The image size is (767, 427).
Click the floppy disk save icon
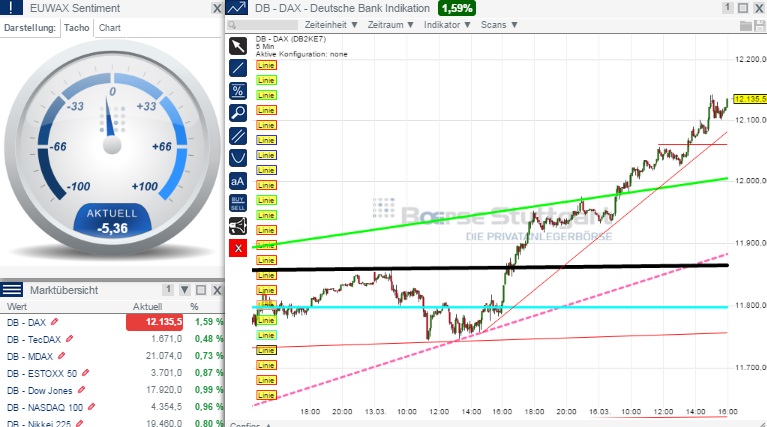pyautogui.click(x=760, y=25)
